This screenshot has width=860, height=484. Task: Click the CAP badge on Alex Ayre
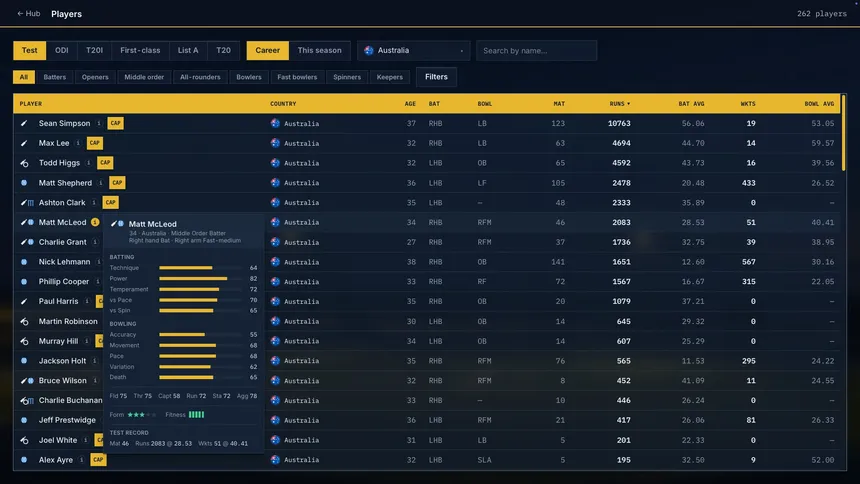pos(98,460)
